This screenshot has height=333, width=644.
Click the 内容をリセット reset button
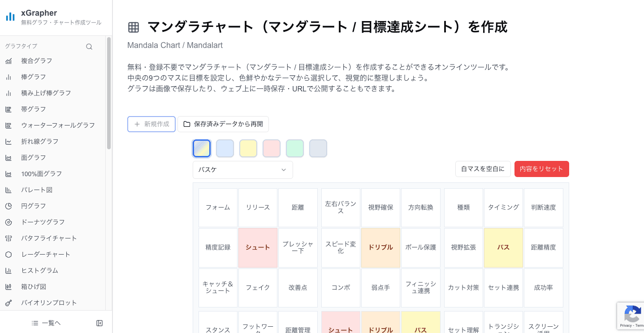pos(541,169)
